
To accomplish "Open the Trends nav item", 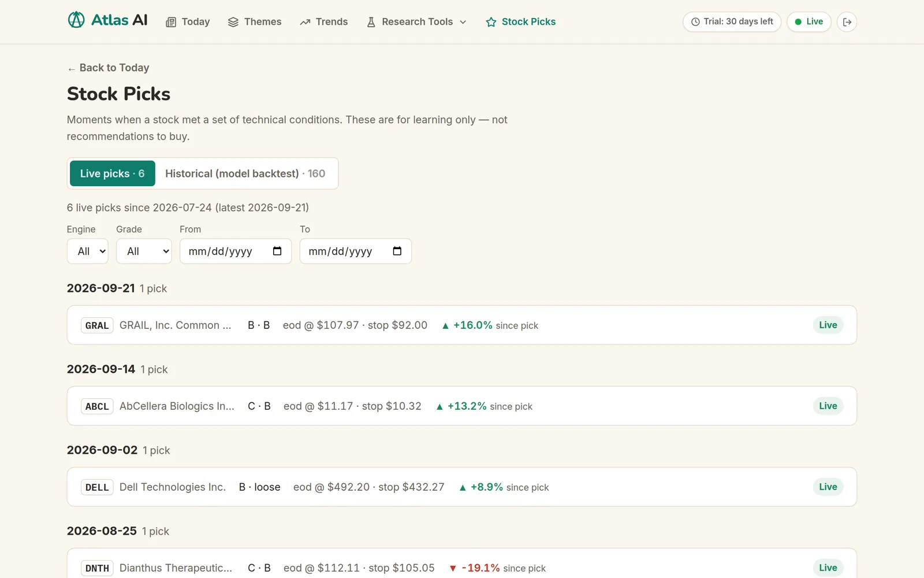I will (x=324, y=22).
